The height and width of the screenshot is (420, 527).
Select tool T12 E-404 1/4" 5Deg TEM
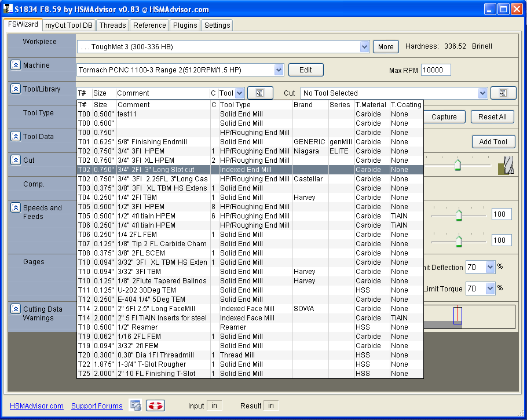click(250, 300)
